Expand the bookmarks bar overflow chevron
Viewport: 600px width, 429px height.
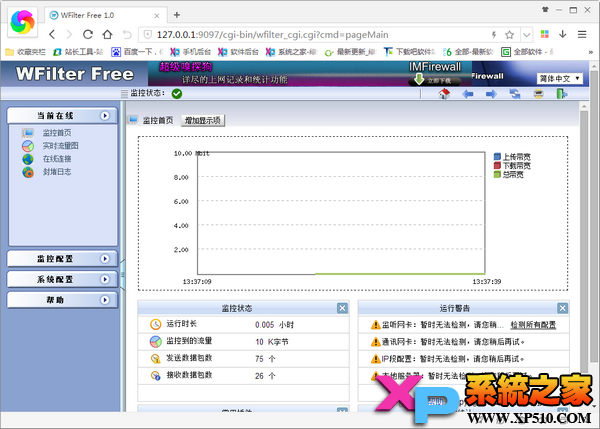[x=590, y=52]
